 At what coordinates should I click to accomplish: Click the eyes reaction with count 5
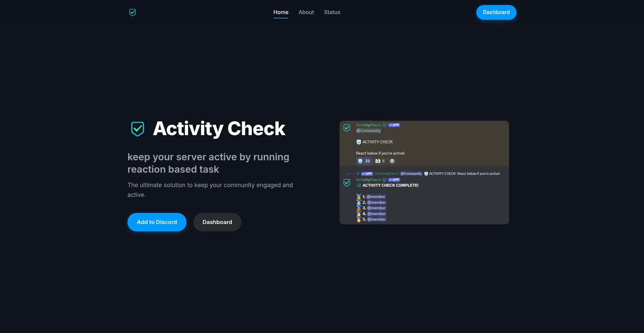tap(380, 161)
